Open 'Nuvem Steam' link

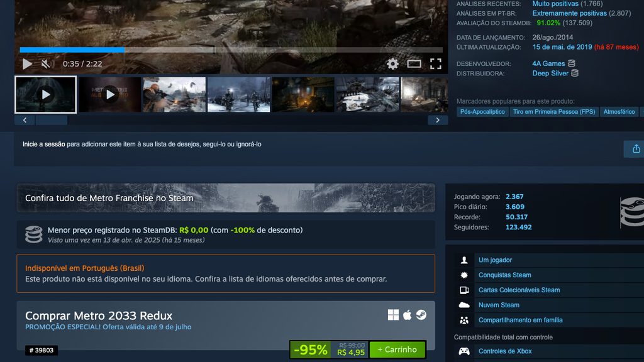tap(499, 305)
